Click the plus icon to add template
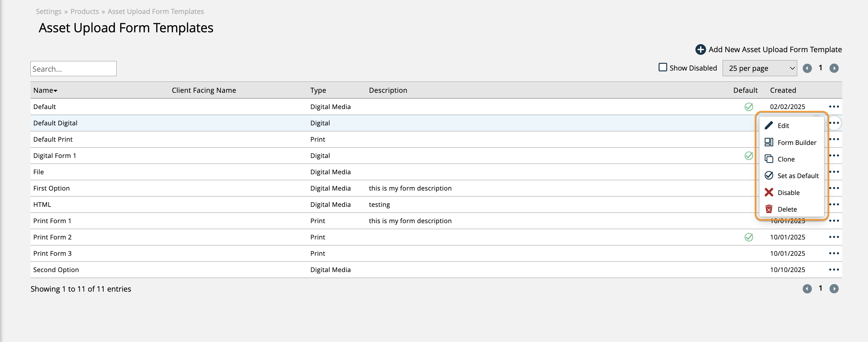The height and width of the screenshot is (342, 868). (x=700, y=49)
